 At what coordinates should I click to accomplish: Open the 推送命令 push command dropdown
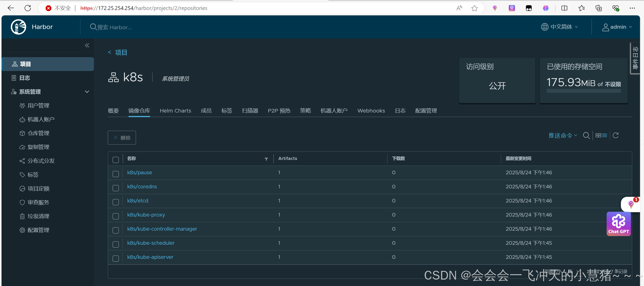562,135
